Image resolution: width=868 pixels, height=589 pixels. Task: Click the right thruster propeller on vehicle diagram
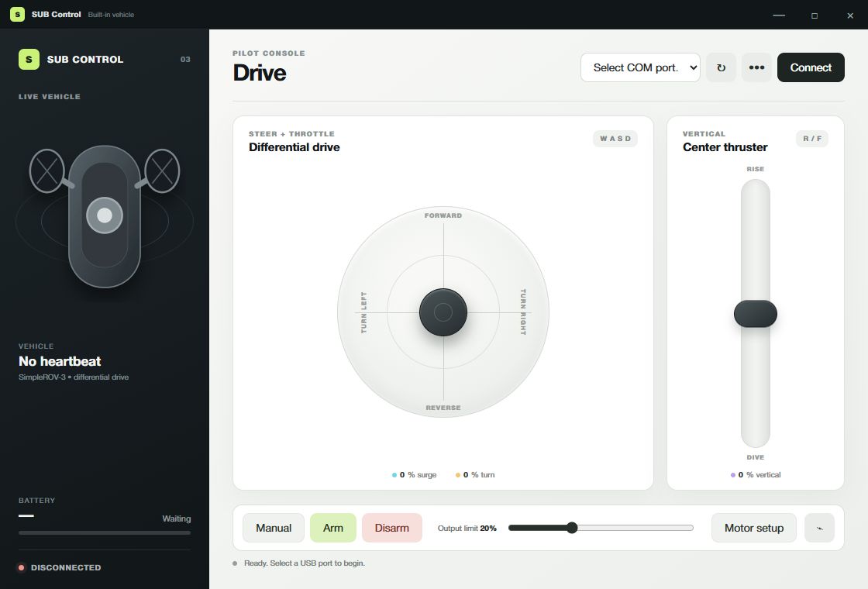click(162, 171)
